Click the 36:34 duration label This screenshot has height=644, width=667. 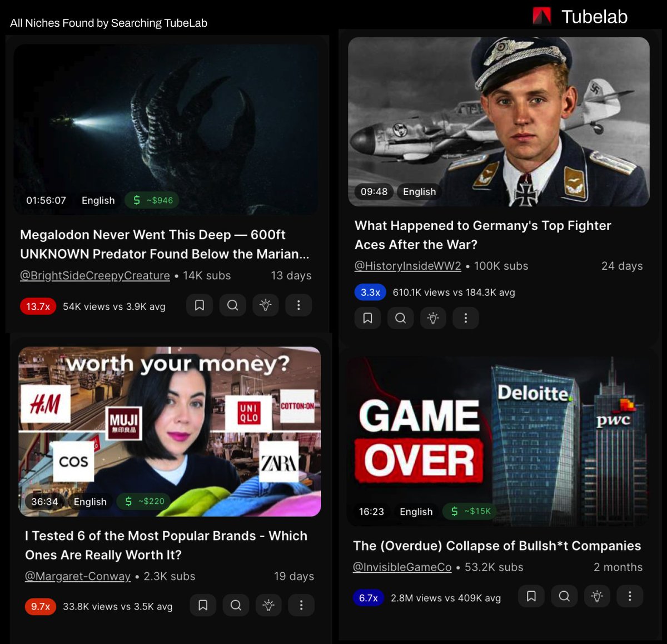(x=44, y=502)
